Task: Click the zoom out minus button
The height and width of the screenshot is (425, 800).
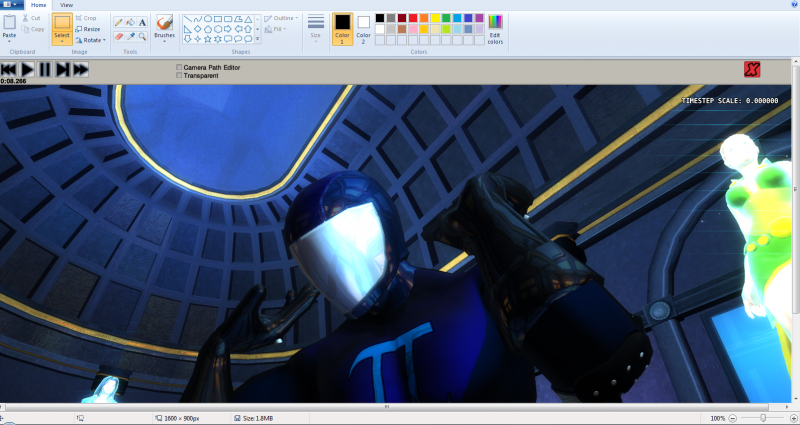Action: 733,418
